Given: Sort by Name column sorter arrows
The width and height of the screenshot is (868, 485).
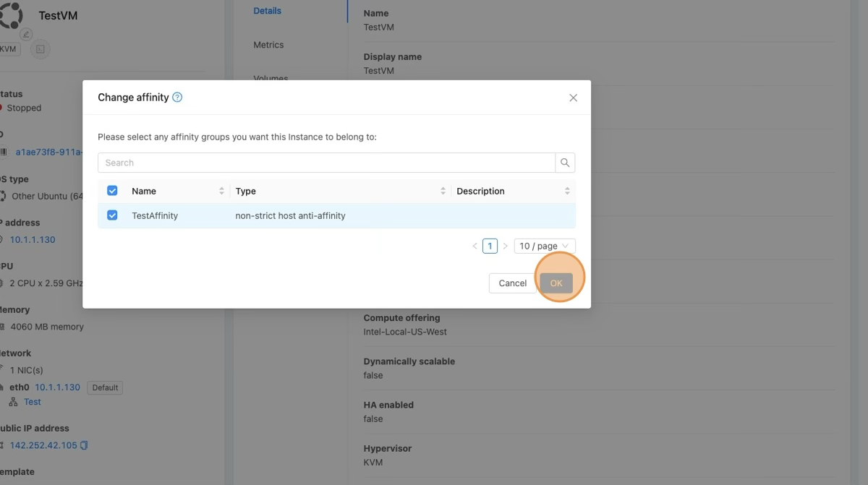Looking at the screenshot, I should (221, 191).
